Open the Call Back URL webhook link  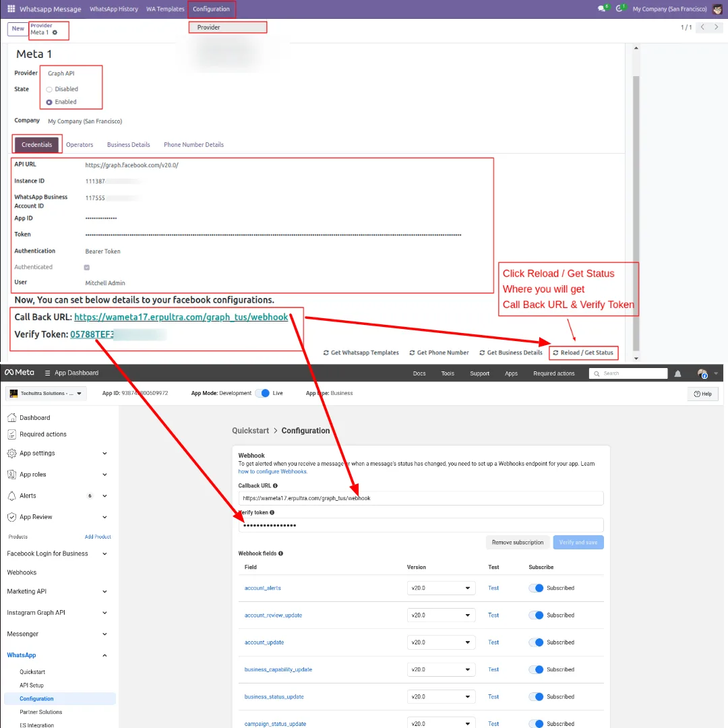coord(181,317)
